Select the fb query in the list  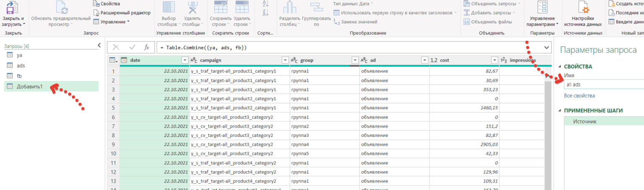click(19, 76)
